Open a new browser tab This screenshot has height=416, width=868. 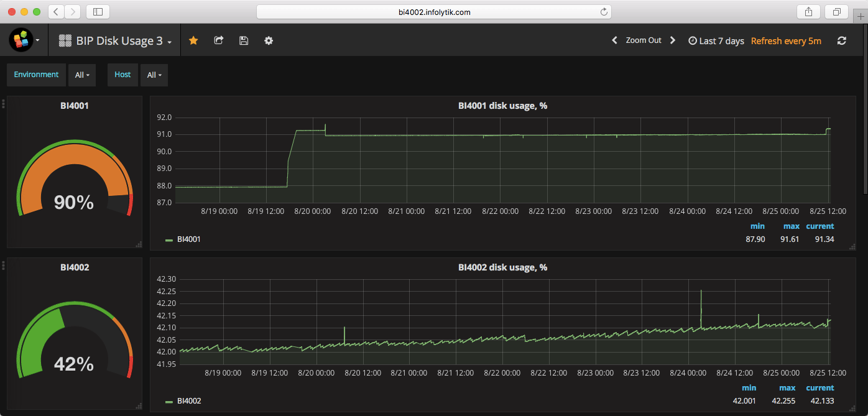(x=862, y=16)
